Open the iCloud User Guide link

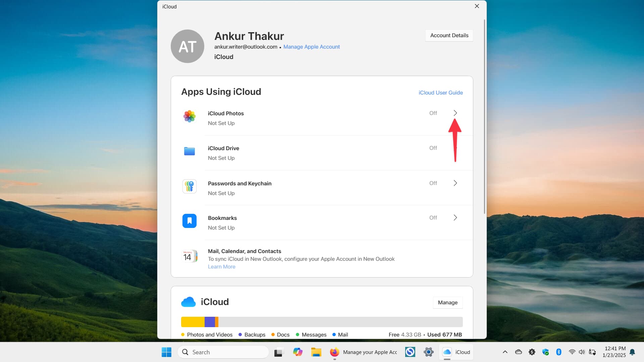[x=440, y=93]
